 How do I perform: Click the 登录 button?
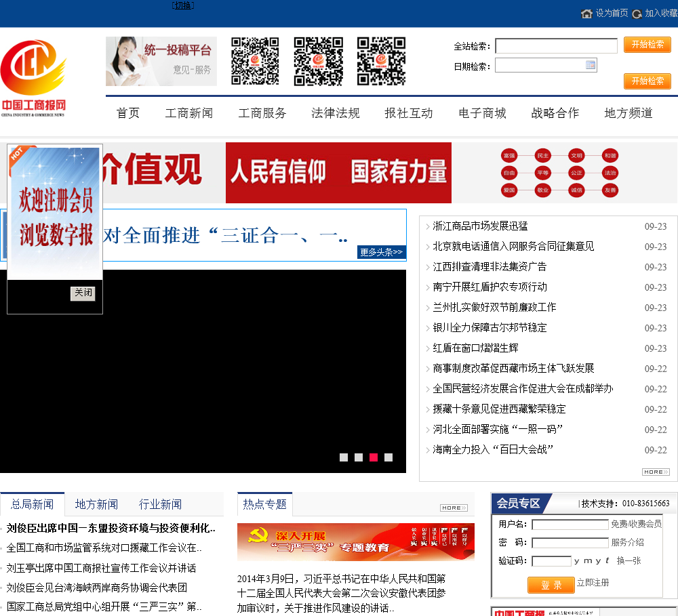click(551, 586)
